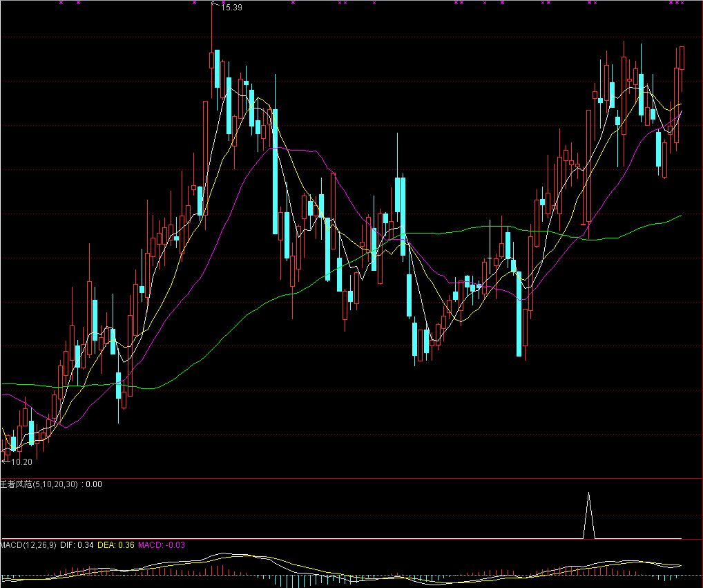The height and width of the screenshot is (588, 703).
Task: Click the magenta MACD: -0.03 readout
Action: tap(162, 545)
